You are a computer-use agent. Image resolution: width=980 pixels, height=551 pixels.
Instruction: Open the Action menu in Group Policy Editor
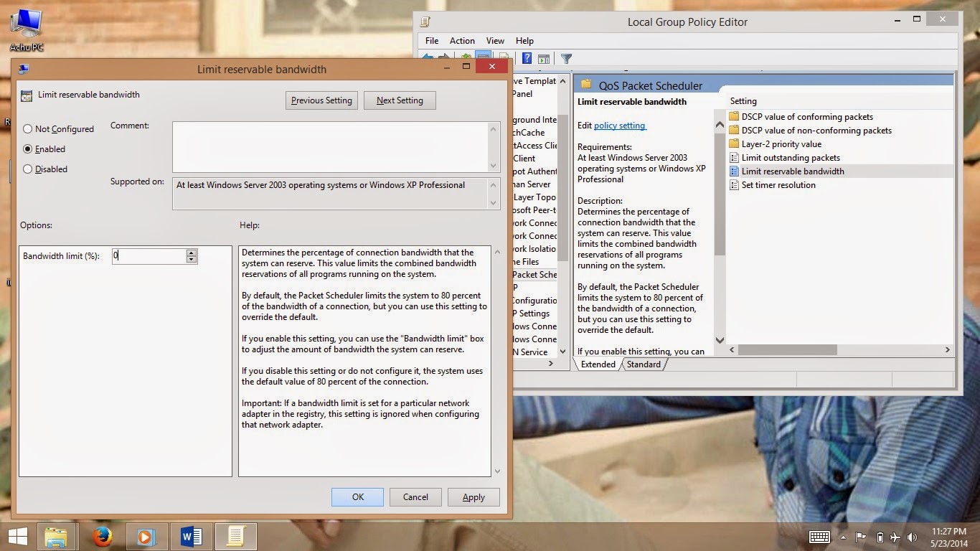click(462, 41)
